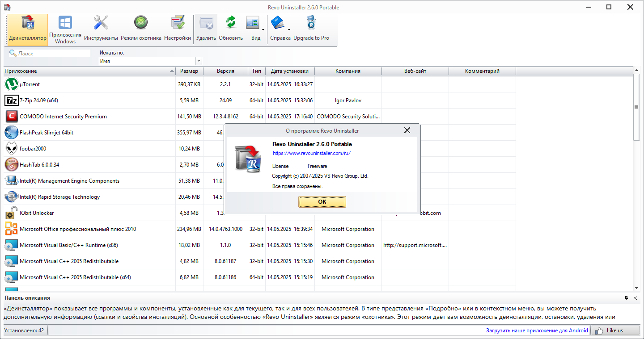Expand the Справка help dropdown arrow
This screenshot has height=339, width=644.
coord(289,30)
